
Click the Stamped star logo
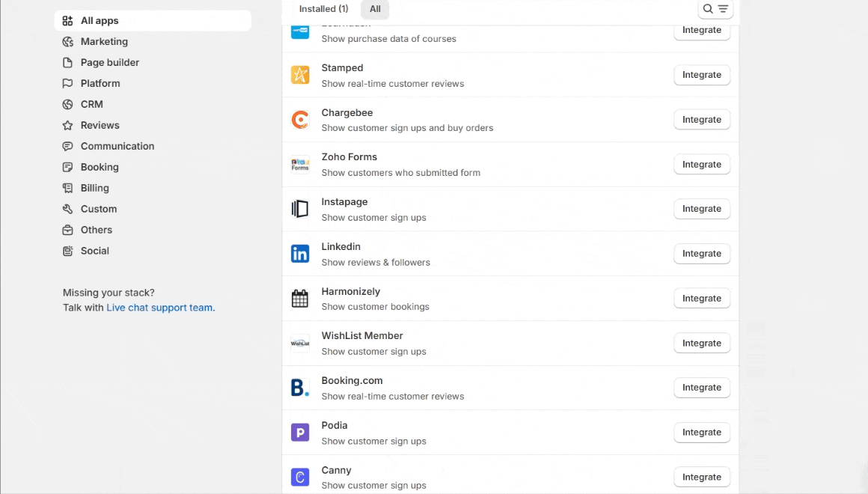pyautogui.click(x=300, y=75)
